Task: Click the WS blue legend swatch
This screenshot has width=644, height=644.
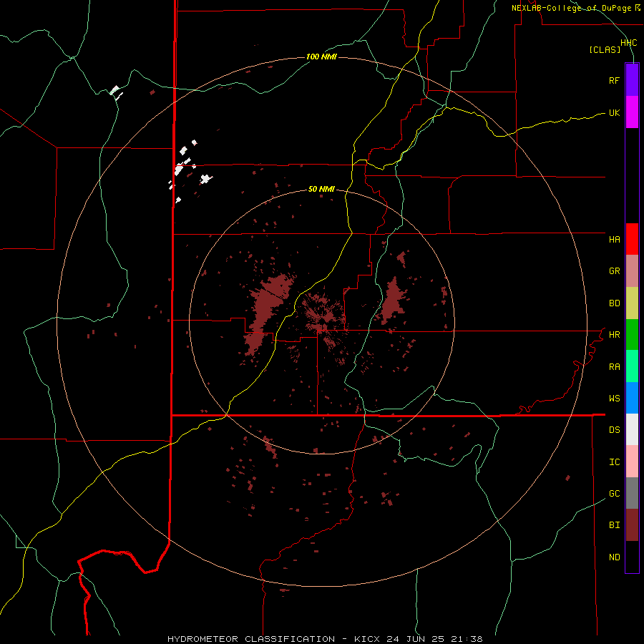Action: [632, 398]
